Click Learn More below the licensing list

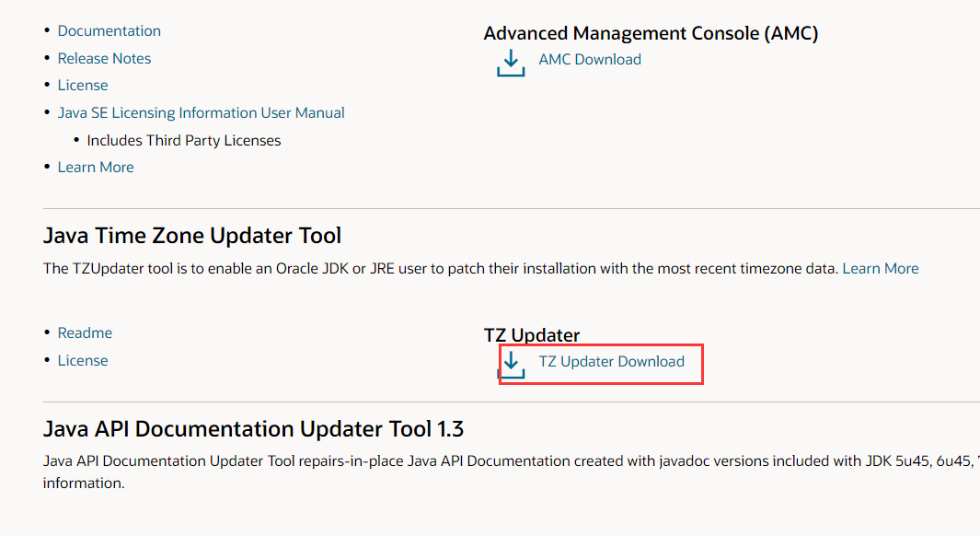click(96, 168)
